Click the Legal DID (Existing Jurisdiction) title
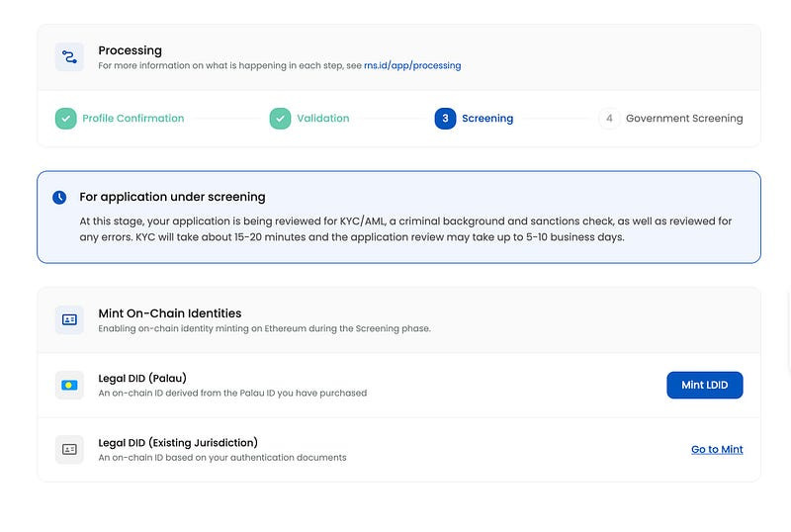 (x=178, y=443)
